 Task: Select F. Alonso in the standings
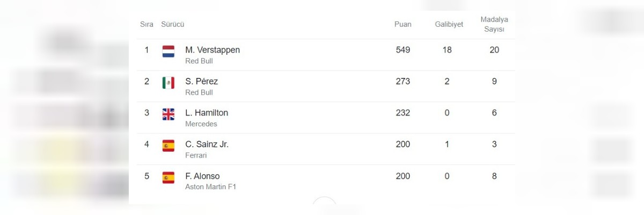pos(202,176)
